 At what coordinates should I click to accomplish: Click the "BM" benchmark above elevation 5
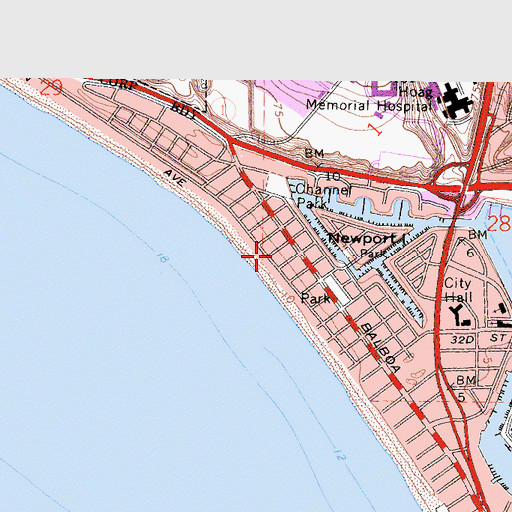tap(466, 380)
